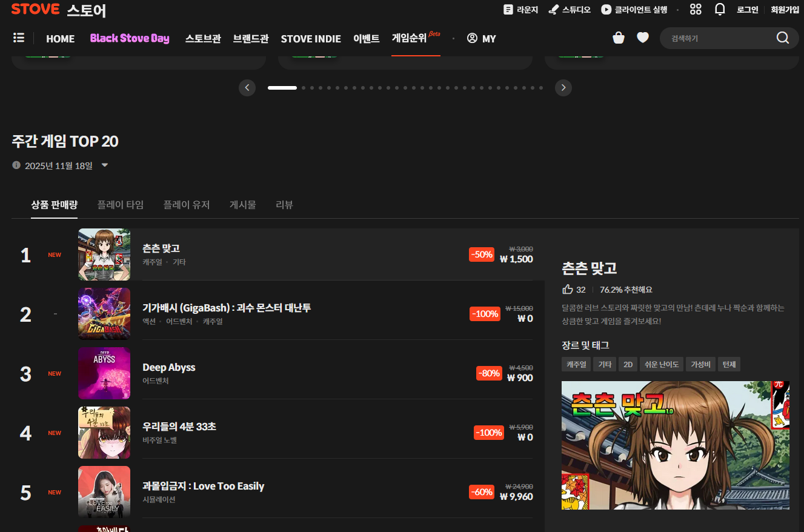This screenshot has width=804, height=532.
Task: Click the ₩ 900 price
Action: pos(520,378)
